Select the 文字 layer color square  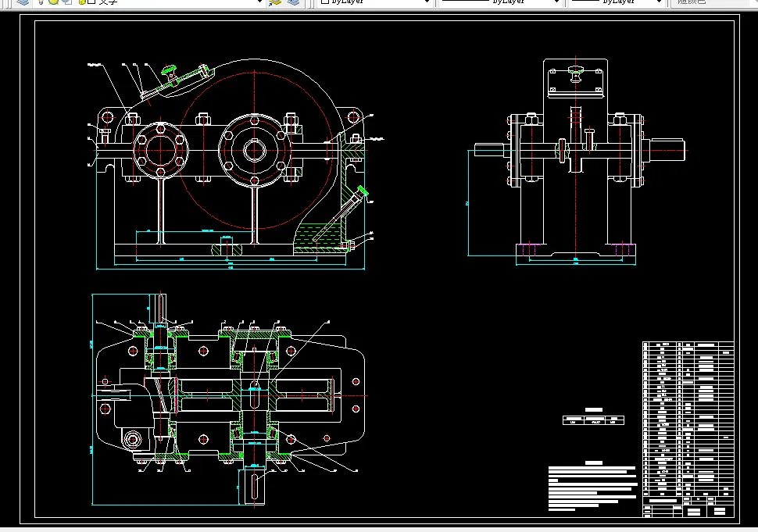[x=91, y=2]
